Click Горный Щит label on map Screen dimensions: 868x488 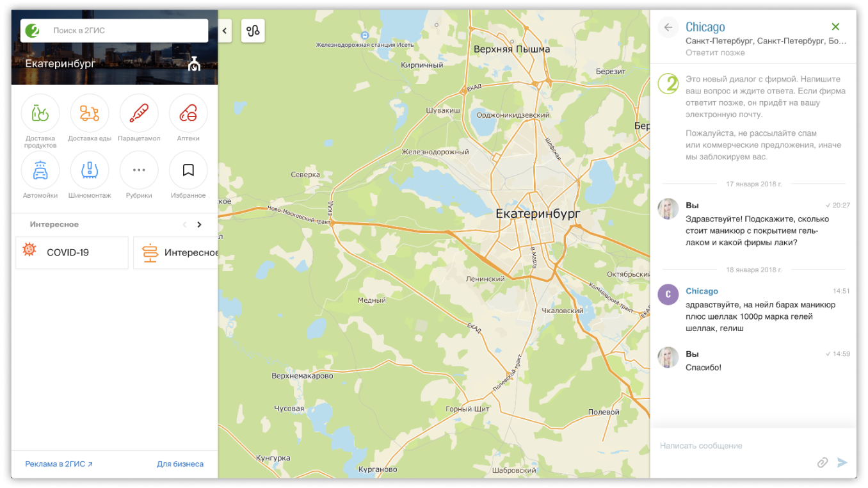(468, 409)
